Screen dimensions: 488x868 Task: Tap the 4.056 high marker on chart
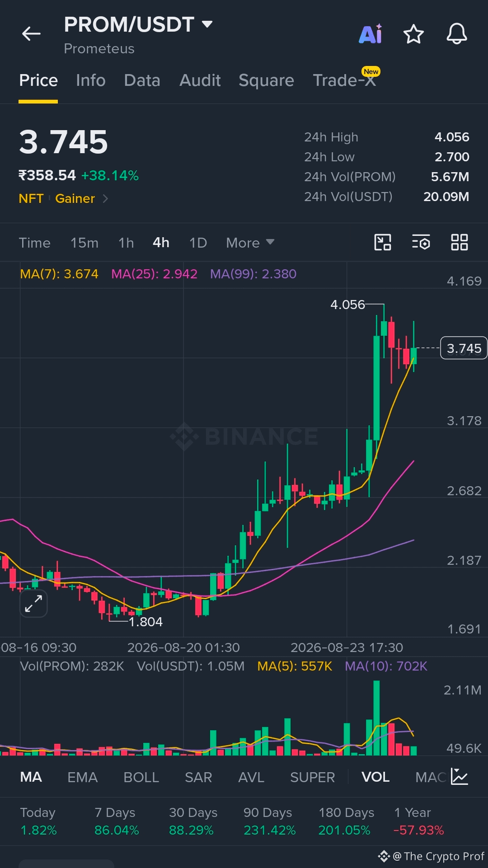[347, 305]
